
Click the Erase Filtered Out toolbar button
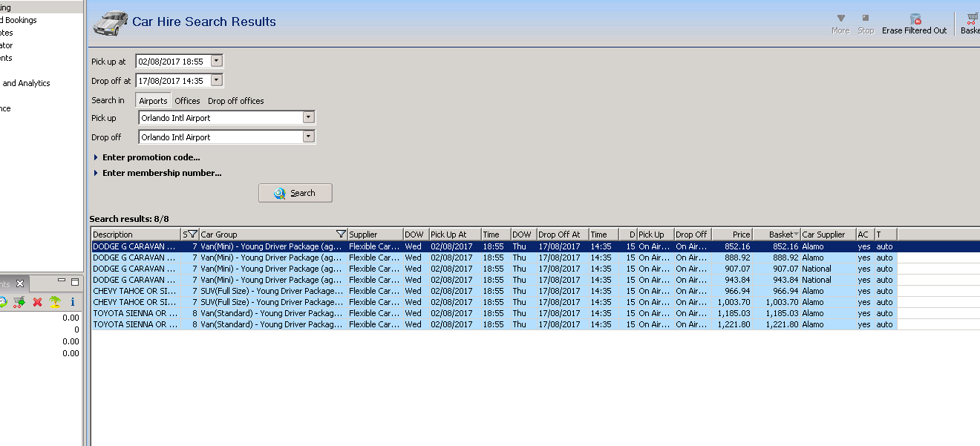click(x=915, y=24)
